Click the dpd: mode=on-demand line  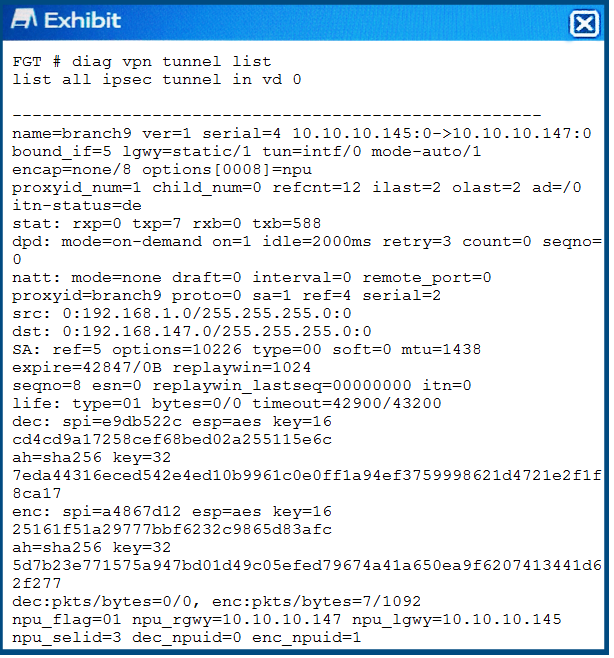point(307,242)
